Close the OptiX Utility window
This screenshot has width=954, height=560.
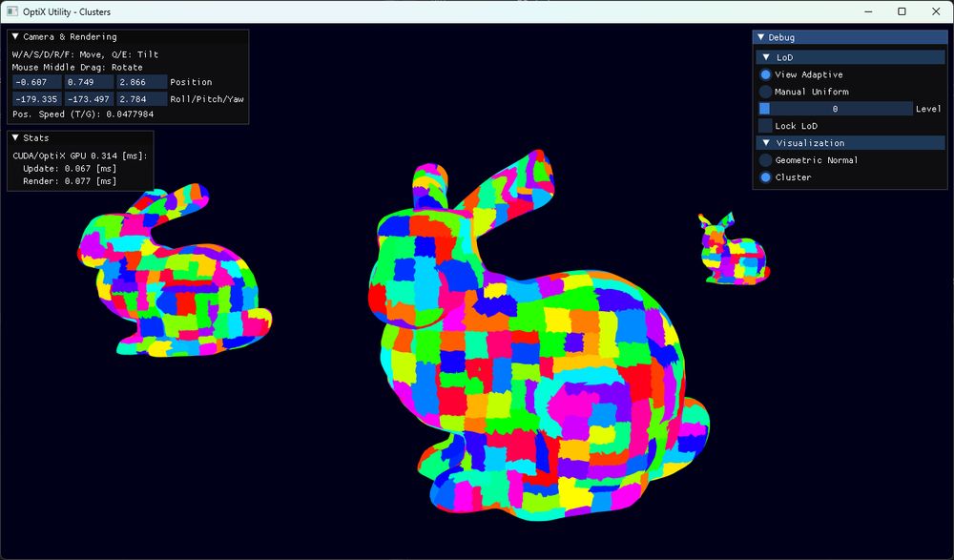tap(937, 11)
